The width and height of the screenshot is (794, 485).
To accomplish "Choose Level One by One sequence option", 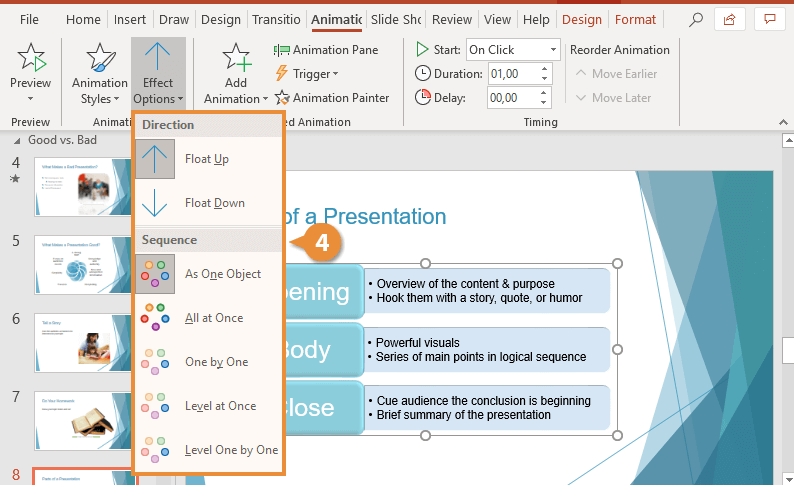I will click(x=208, y=450).
